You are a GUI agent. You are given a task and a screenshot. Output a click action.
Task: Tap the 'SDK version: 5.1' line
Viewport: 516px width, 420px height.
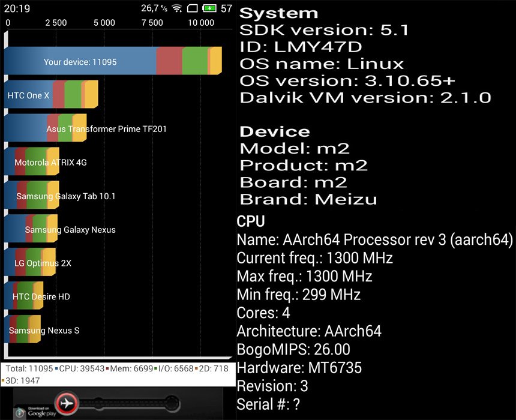click(324, 30)
